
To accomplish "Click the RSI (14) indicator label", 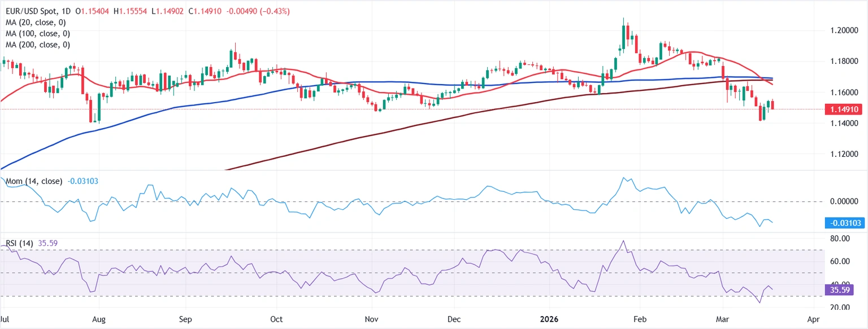I will (x=18, y=243).
